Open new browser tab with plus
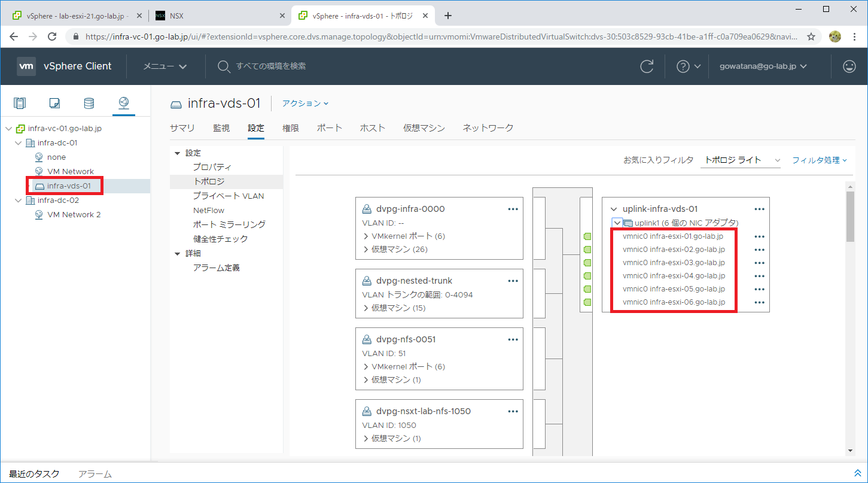 [447, 16]
